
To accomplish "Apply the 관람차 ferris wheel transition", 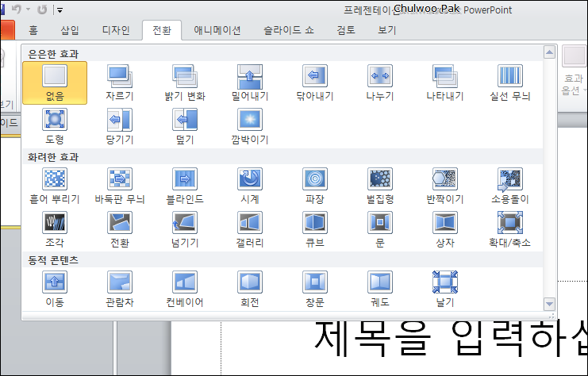I will [120, 287].
